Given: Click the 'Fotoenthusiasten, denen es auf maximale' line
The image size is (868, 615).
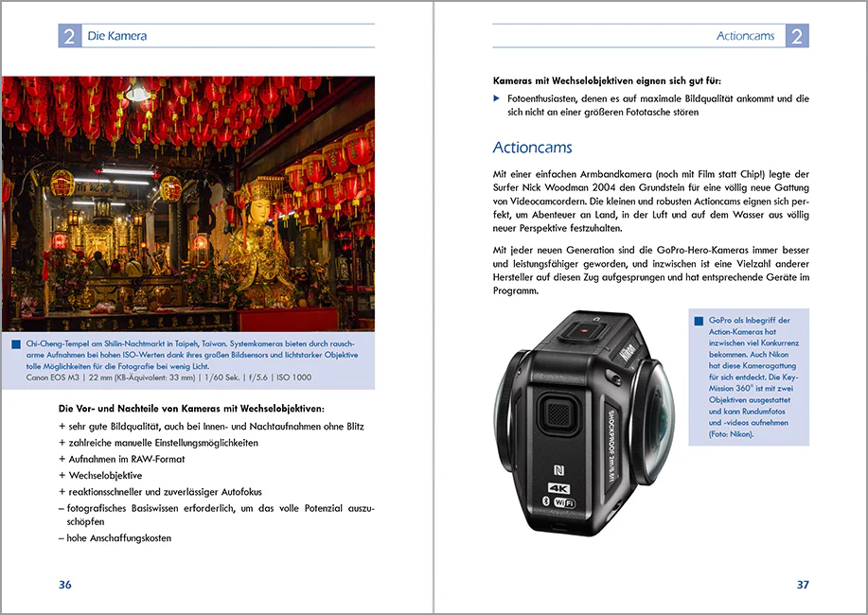Looking at the screenshot, I should [x=658, y=98].
